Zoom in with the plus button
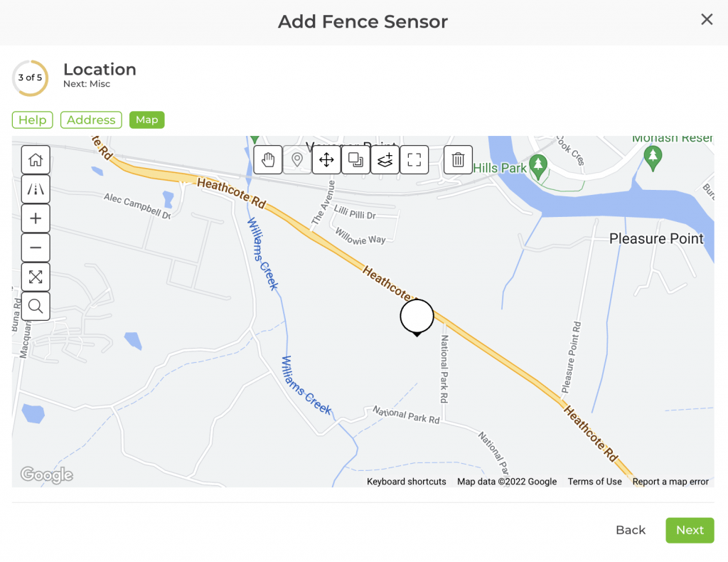Image resolution: width=728 pixels, height=562 pixels. click(36, 218)
